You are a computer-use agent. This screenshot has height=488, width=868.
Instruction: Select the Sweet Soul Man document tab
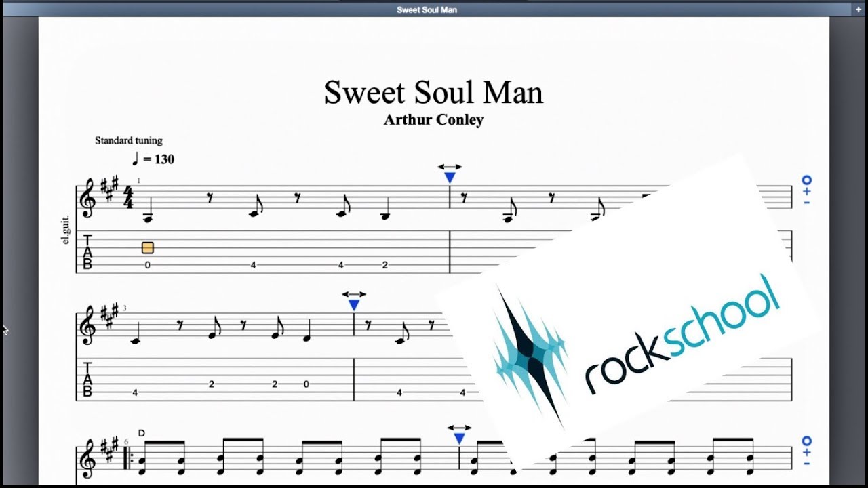click(x=427, y=9)
